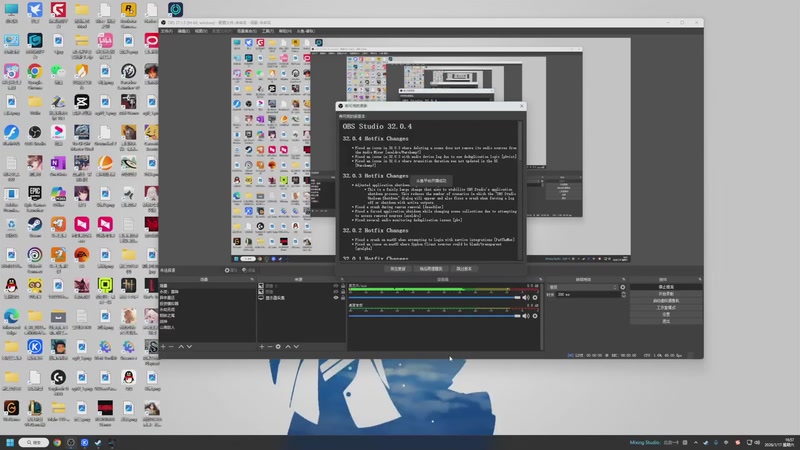Adjust Mic/Aux volume slider
The width and height of the screenshot is (800, 450).
pos(435,297)
